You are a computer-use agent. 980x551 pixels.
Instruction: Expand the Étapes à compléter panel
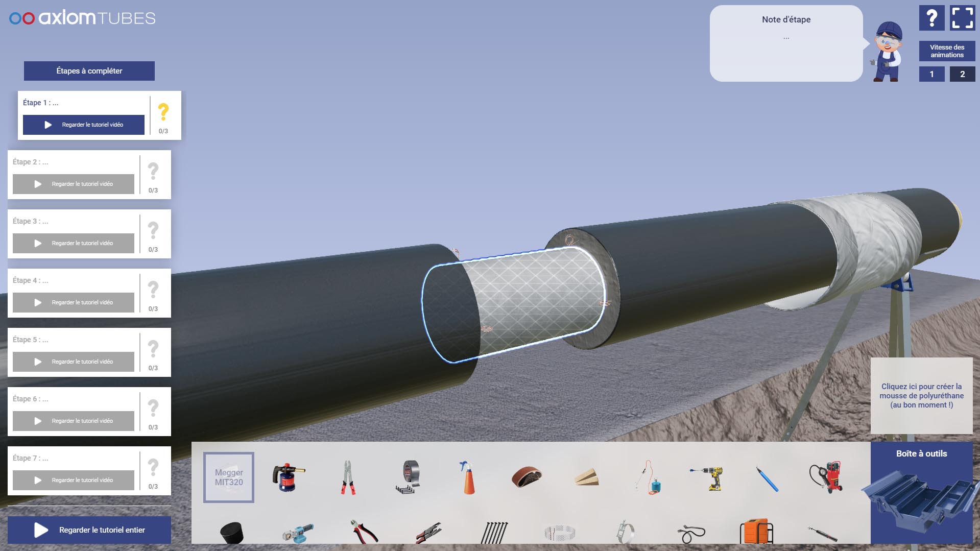89,71
